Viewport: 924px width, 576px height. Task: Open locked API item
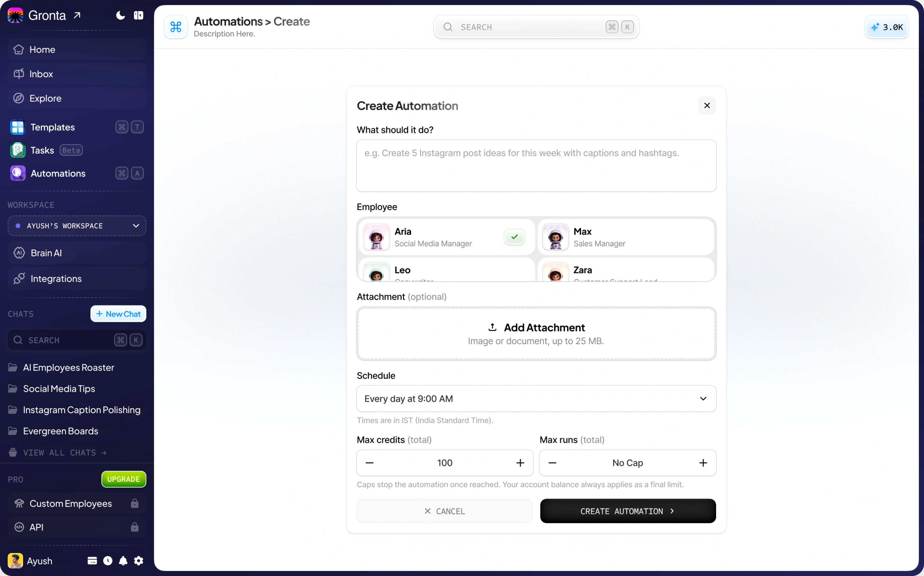(77, 527)
